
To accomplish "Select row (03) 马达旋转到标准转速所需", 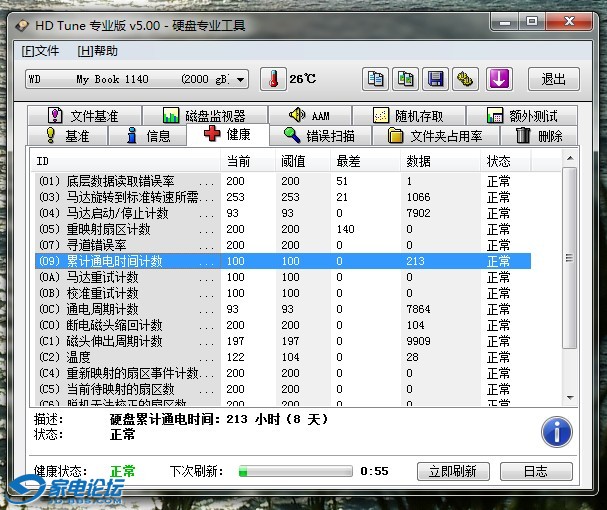I will click(283, 197).
